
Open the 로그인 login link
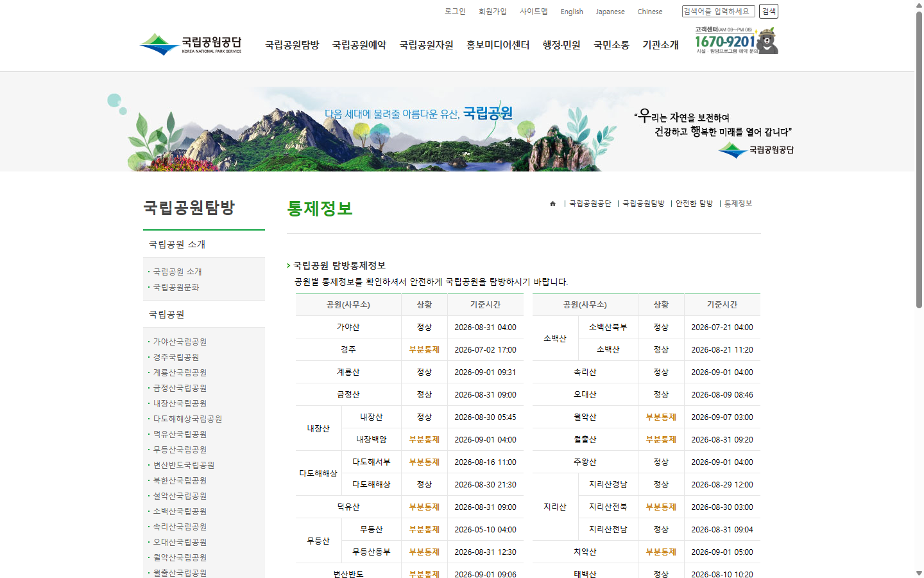pyautogui.click(x=455, y=12)
